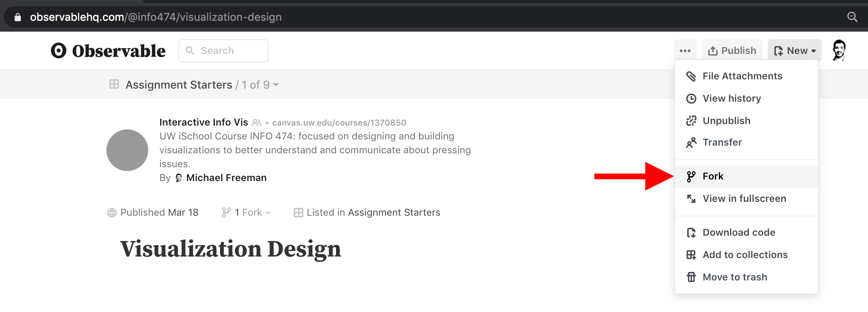Click the user avatar in the header

pyautogui.click(x=839, y=50)
